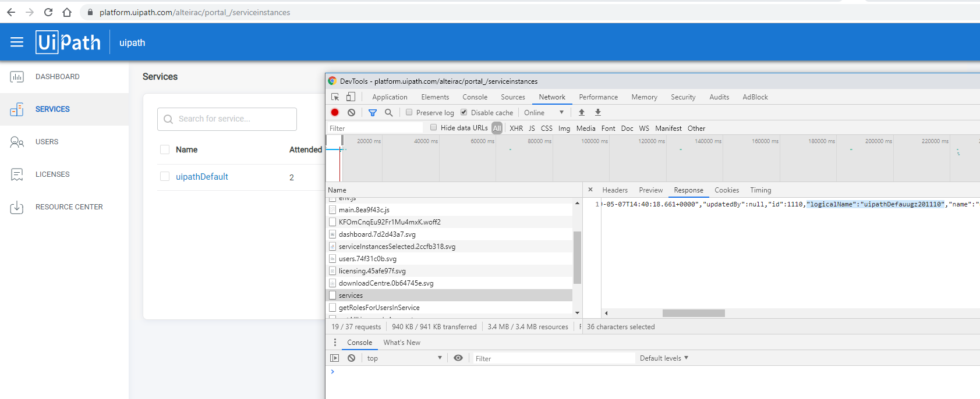Tick the select-all checkbox by Name
Screen dimensions: 980x399
click(165, 149)
